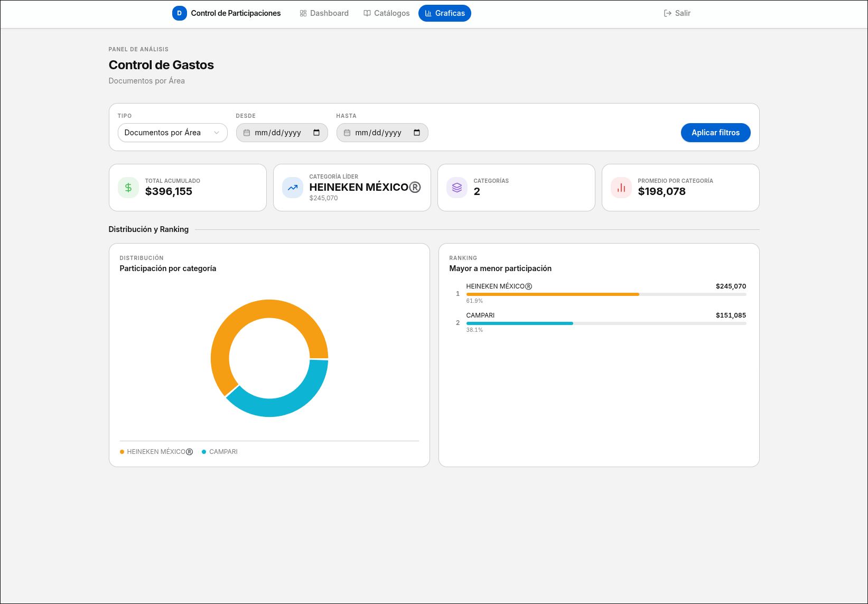This screenshot has height=604, width=868.
Task: Click the Salir logout icon
Action: click(668, 13)
